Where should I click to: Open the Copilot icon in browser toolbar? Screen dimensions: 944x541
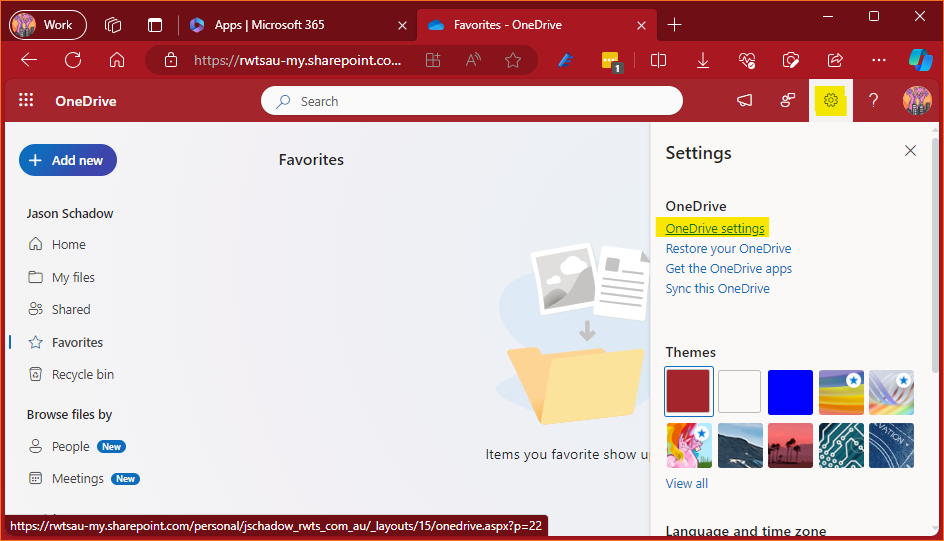click(921, 60)
